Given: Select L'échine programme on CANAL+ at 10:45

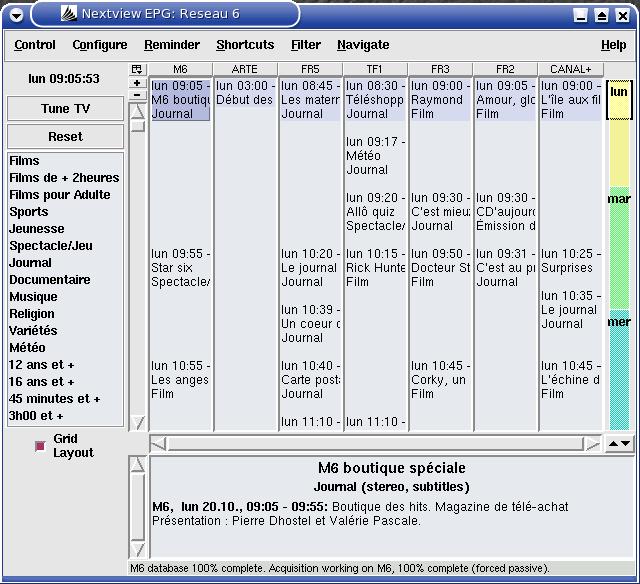Looking at the screenshot, I should (570, 380).
